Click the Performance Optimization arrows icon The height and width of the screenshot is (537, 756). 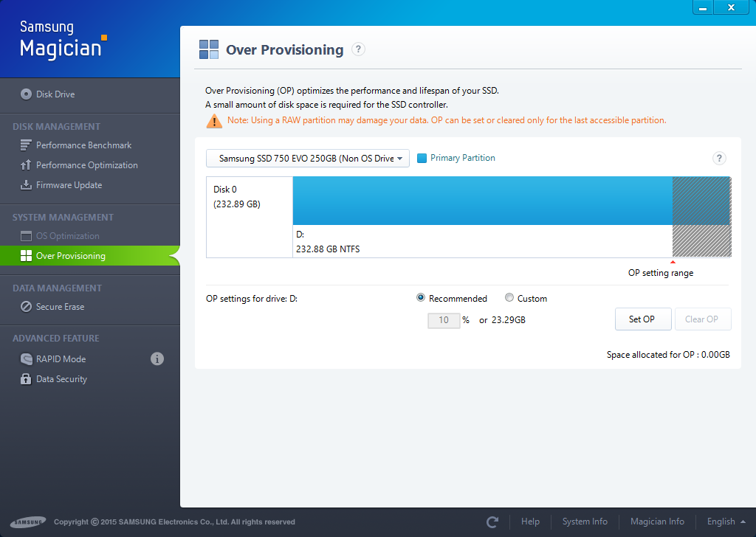point(26,165)
